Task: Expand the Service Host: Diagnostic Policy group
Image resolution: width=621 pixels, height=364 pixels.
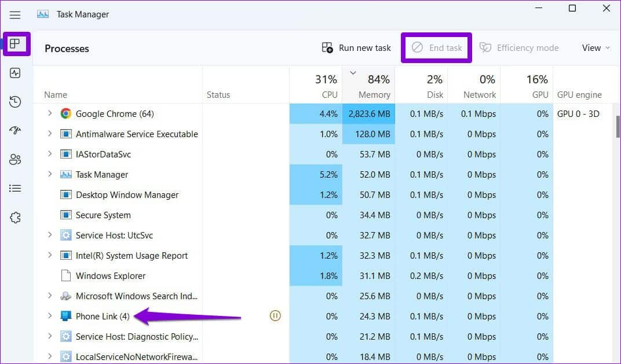Action: 50,336
